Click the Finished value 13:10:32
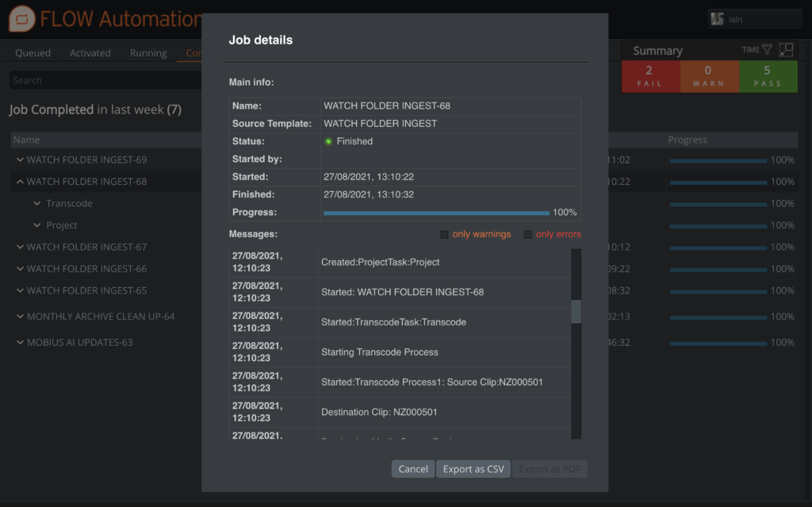This screenshot has height=507, width=812. point(369,194)
